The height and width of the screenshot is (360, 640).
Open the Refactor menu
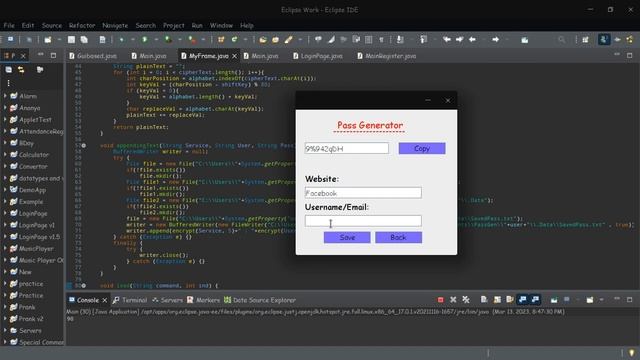(x=82, y=25)
